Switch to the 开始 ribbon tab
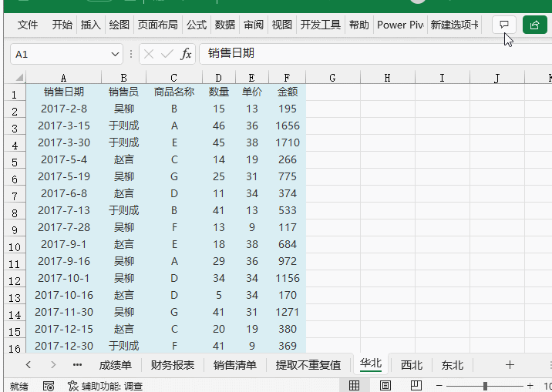Image resolution: width=552 pixels, height=392 pixels. pos(62,25)
